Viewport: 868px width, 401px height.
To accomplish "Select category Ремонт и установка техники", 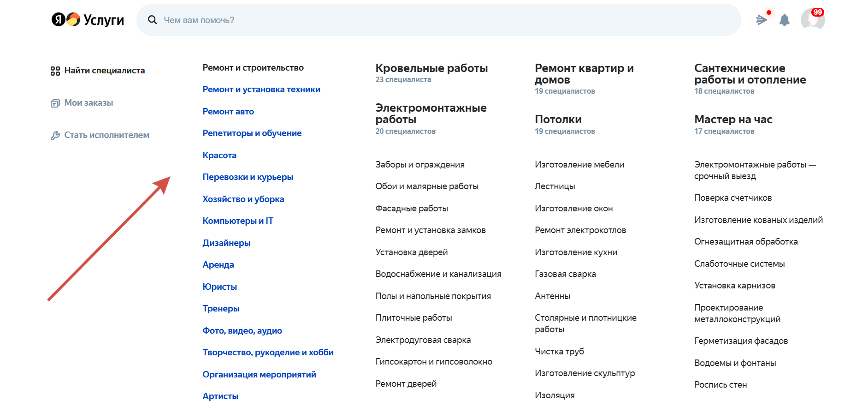I will click(x=261, y=90).
